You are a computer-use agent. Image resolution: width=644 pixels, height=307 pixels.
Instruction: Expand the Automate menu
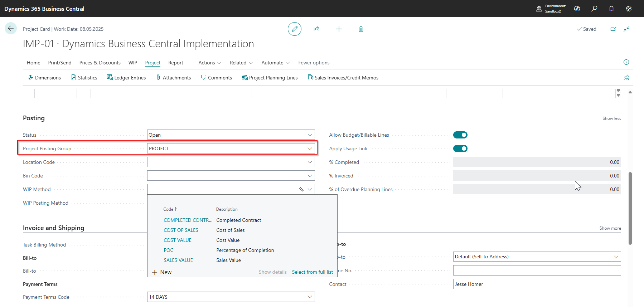point(275,63)
